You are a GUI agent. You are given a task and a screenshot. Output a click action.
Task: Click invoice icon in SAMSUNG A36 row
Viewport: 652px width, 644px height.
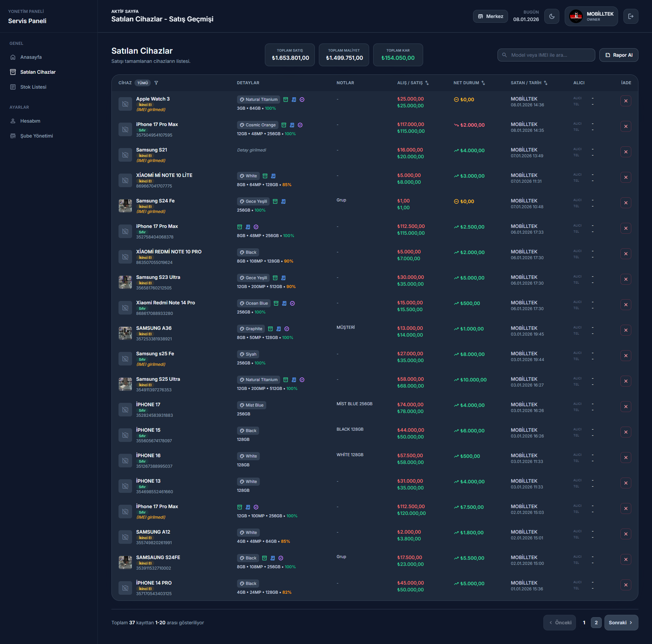point(279,329)
